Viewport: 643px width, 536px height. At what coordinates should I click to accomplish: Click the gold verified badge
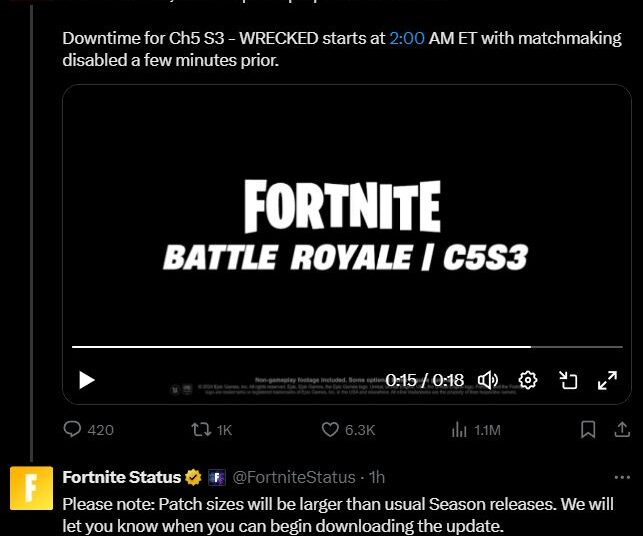click(x=193, y=477)
